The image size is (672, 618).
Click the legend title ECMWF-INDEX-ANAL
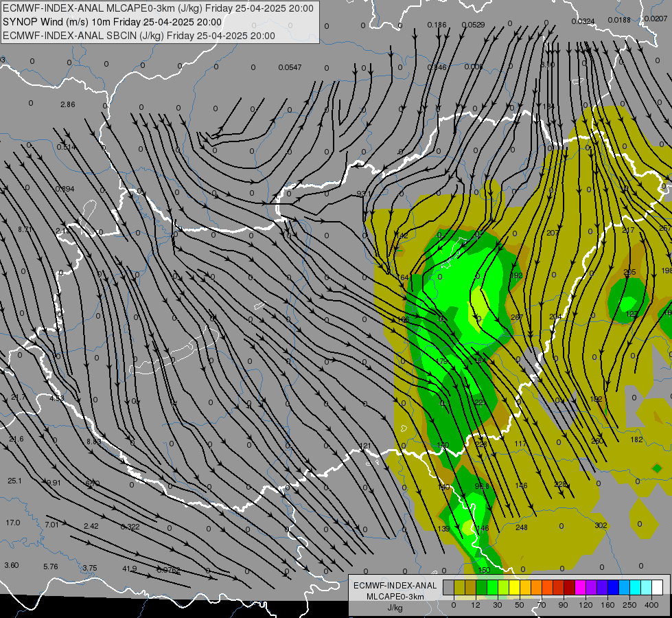[395, 586]
